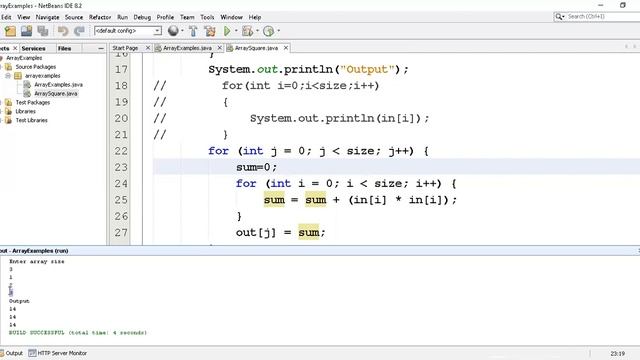
Task: Click the sum=0; statement on line 23
Action: pyautogui.click(x=256, y=167)
